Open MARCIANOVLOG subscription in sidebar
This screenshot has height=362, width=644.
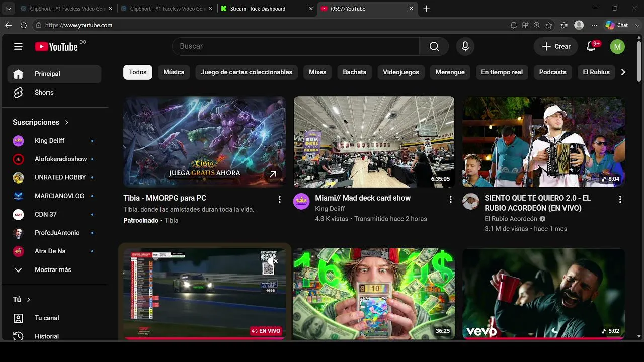tap(54, 196)
